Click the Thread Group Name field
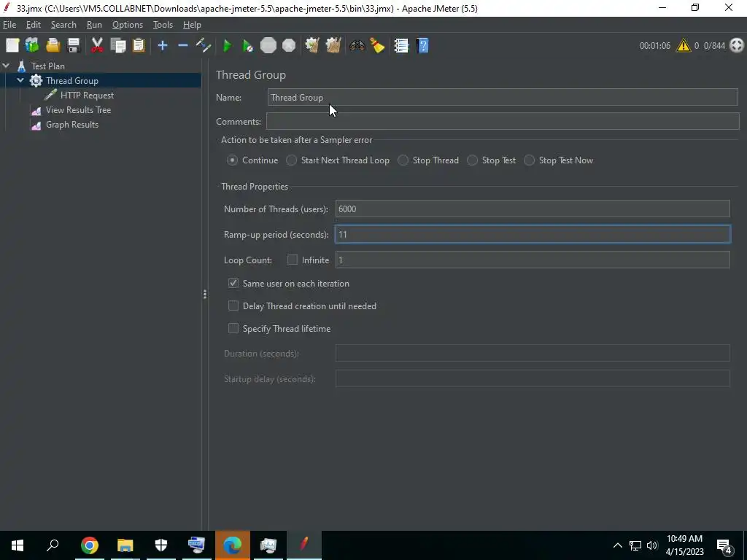The image size is (747, 560). [503, 97]
